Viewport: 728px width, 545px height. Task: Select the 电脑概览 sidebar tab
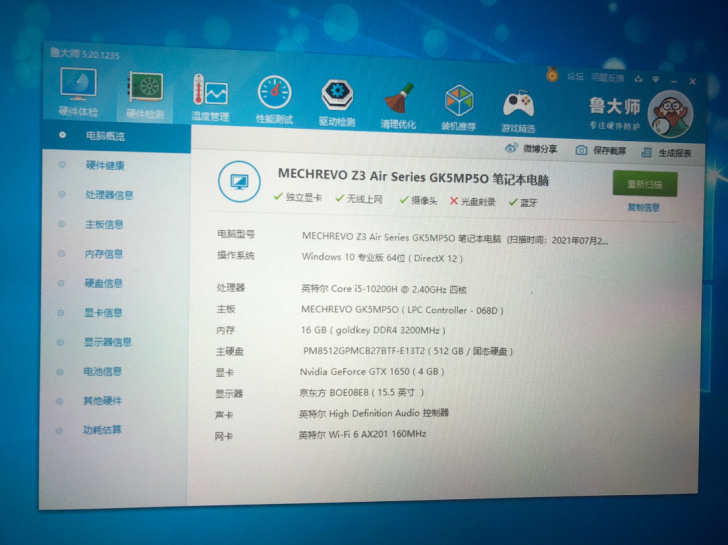tap(116, 136)
